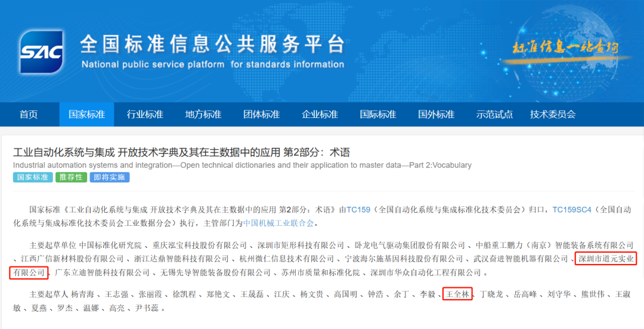Image resolution: width=644 pixels, height=329 pixels.
Task: Click the drafter name 高国明
Action: point(345,294)
